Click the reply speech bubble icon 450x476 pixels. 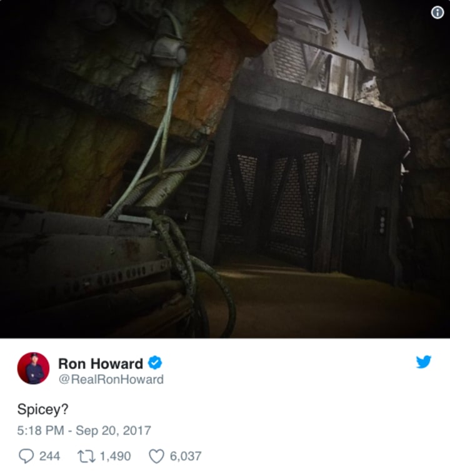coord(26,456)
